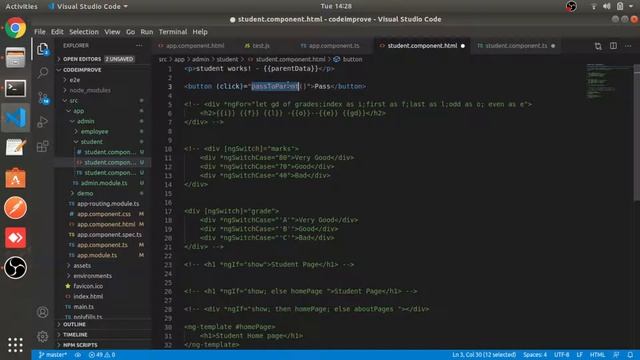Click Open Changes icon in editor toolbar
Image resolution: width=640 pixels, height=360 pixels.
click(x=598, y=46)
